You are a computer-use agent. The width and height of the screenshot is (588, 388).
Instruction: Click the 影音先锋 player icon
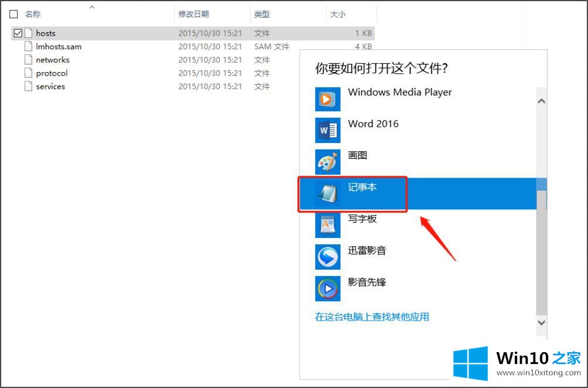click(x=328, y=288)
